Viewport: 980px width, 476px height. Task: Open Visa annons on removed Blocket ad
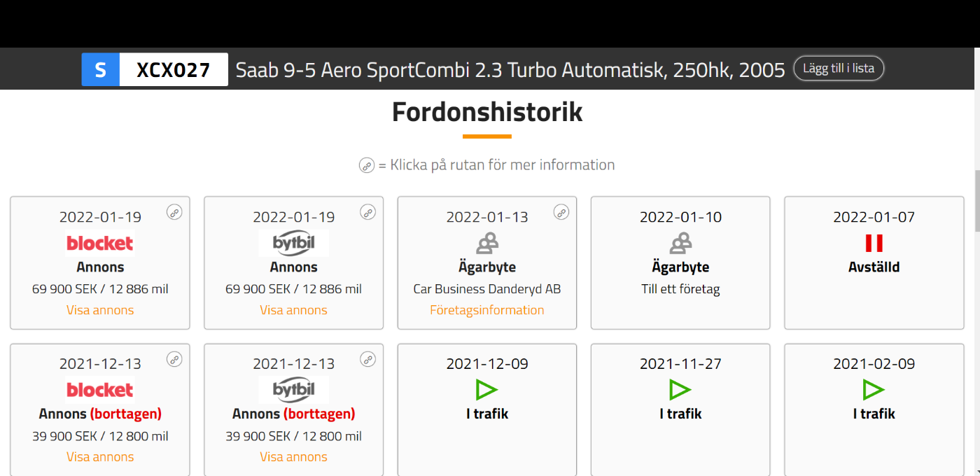pyautogui.click(x=100, y=456)
